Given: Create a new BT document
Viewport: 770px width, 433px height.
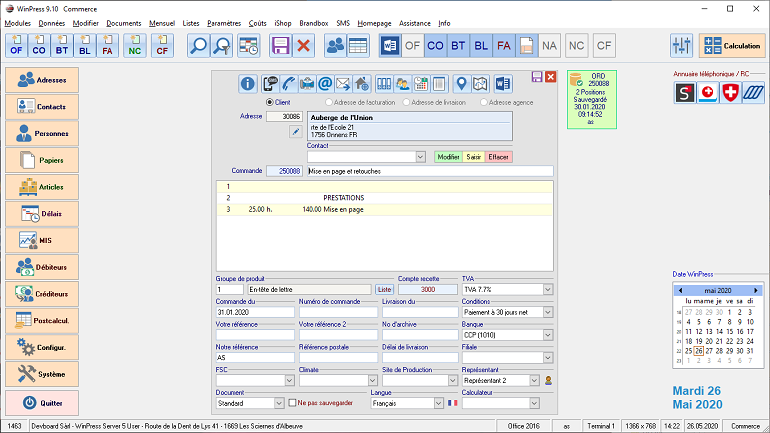Looking at the screenshot, I should [62, 46].
